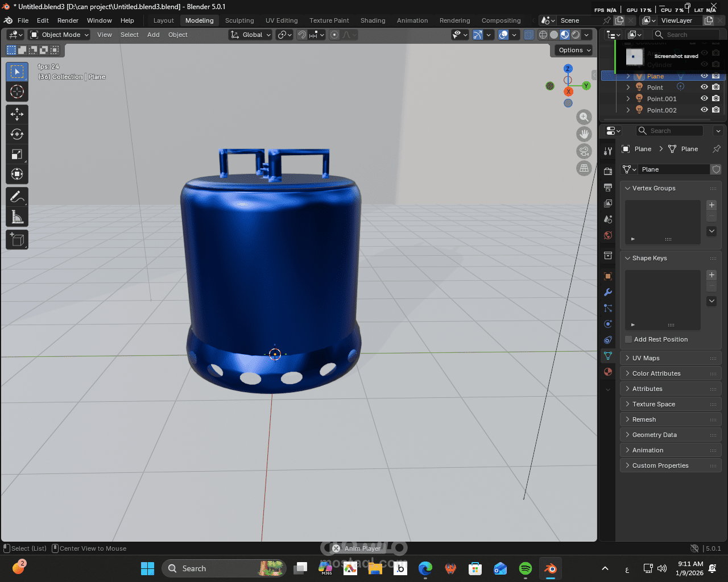Viewport: 728px width, 582px height.
Task: Switch to rendered viewport shading
Action: pyautogui.click(x=576, y=35)
